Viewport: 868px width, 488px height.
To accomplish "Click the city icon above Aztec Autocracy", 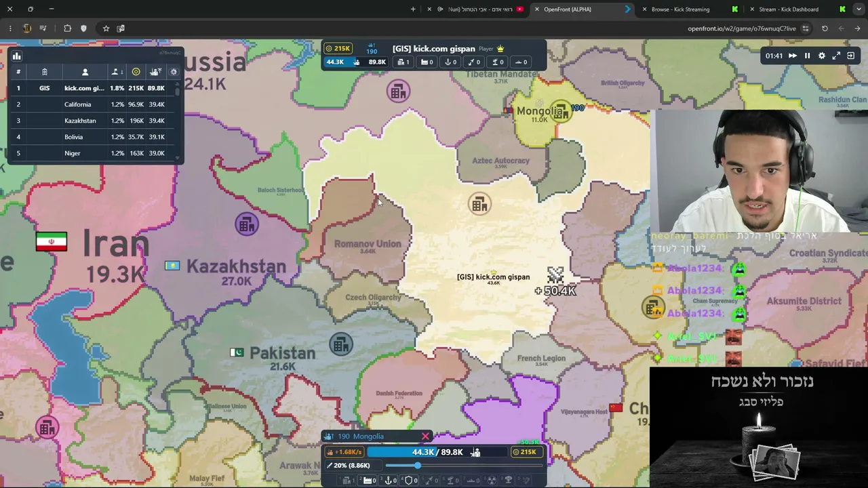I will click(398, 91).
